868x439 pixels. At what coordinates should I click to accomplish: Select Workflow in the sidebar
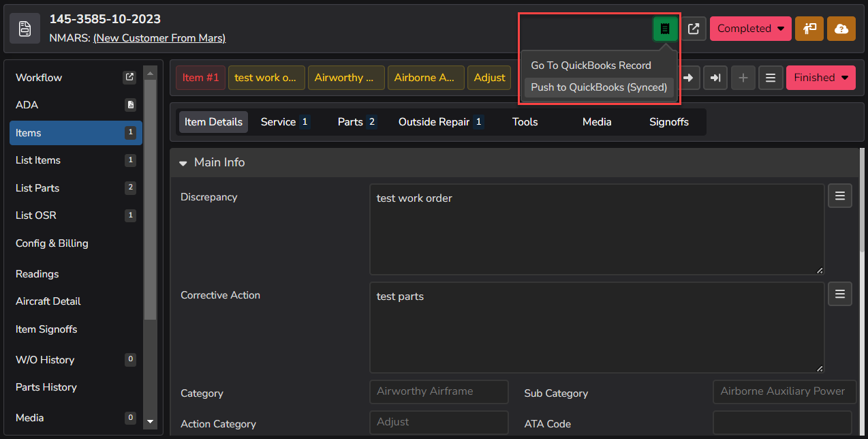pyautogui.click(x=39, y=78)
